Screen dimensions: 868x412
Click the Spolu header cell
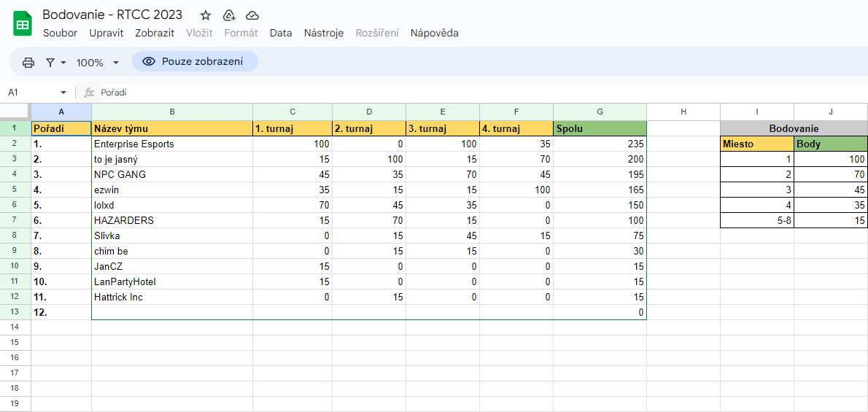tap(600, 128)
